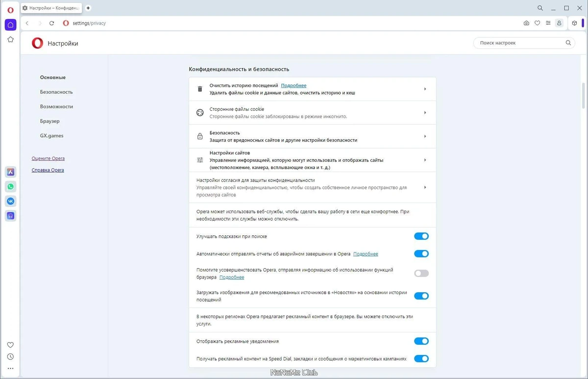The width and height of the screenshot is (588, 379).
Task: Click Сторонние файлы cookie row title
Action: [237, 109]
